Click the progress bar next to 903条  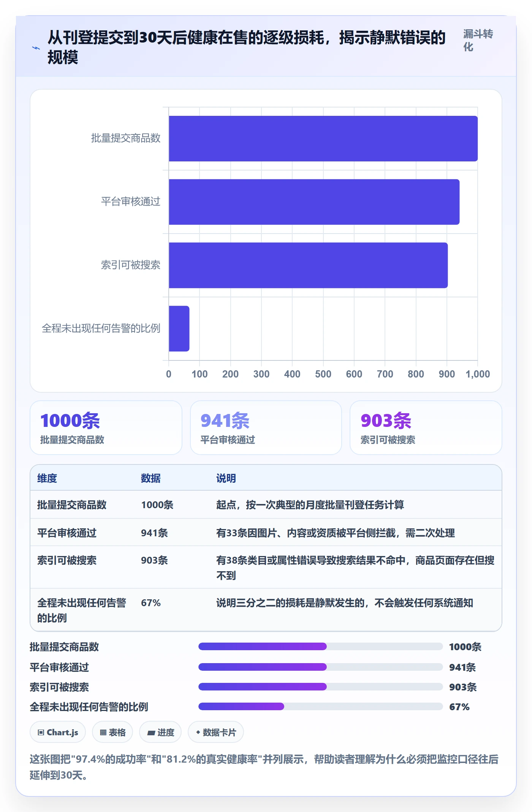tap(320, 687)
